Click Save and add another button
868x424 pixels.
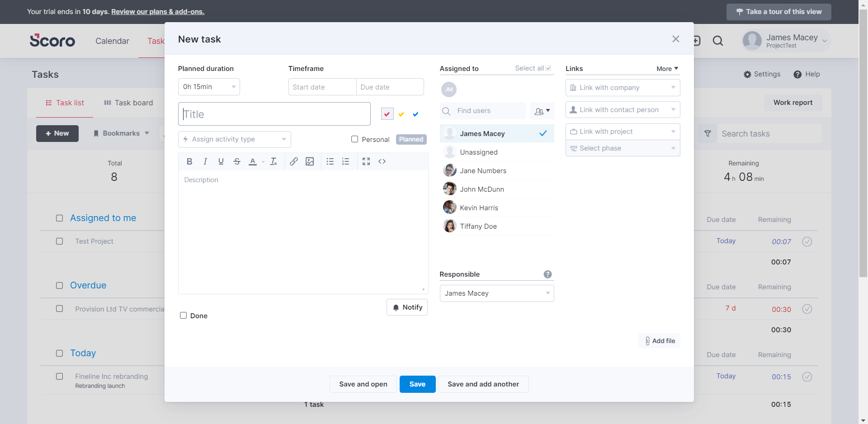(483, 384)
